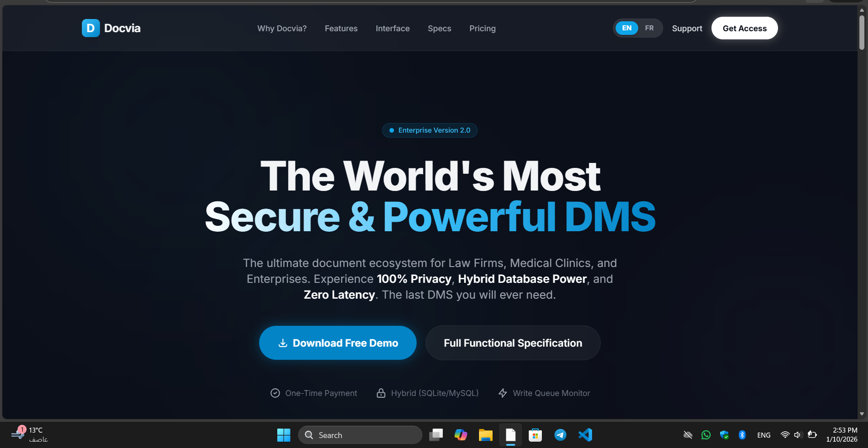Open the Why Docvia? section
The height and width of the screenshot is (448, 868).
282,29
